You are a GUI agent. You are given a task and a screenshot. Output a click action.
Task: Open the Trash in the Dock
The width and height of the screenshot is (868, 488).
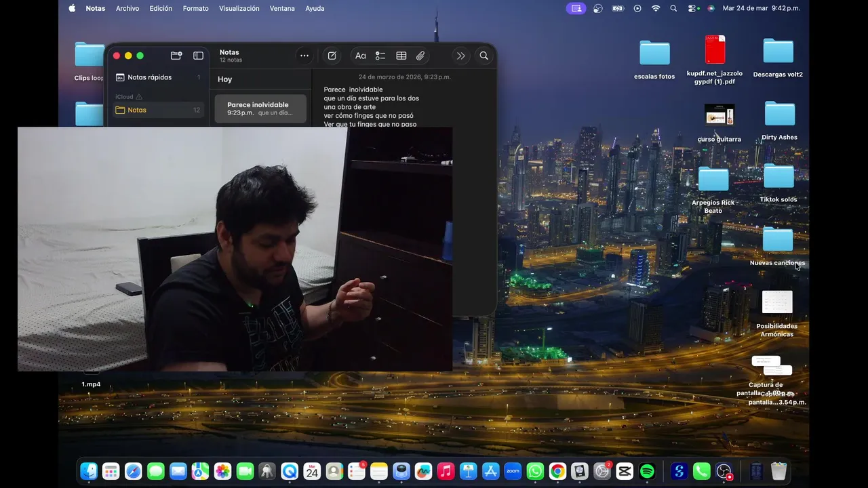[x=778, y=471]
